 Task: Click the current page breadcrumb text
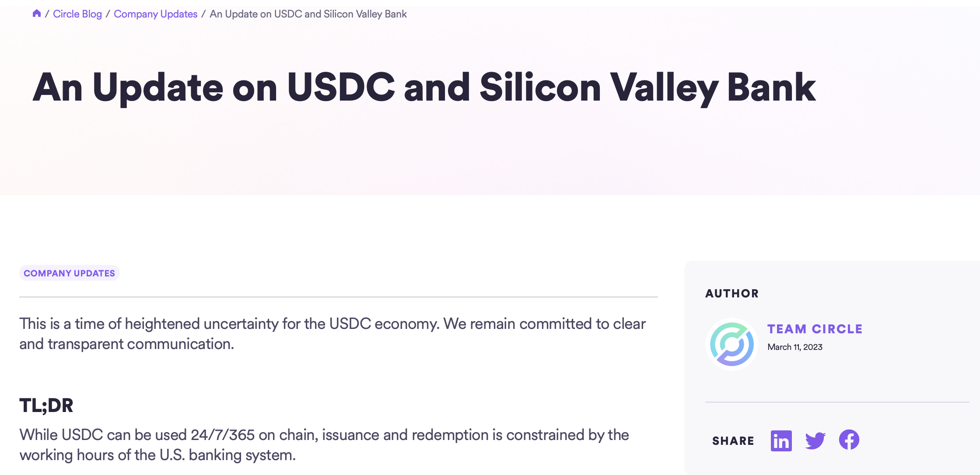click(x=308, y=14)
